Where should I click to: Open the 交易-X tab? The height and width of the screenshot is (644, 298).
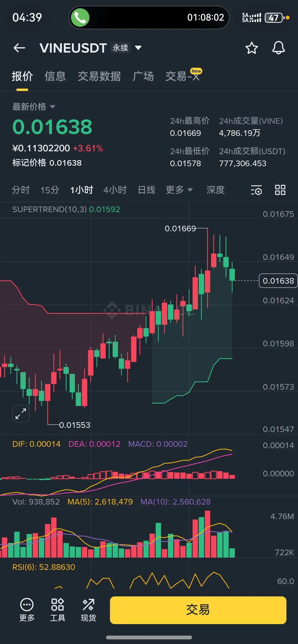pyautogui.click(x=183, y=76)
